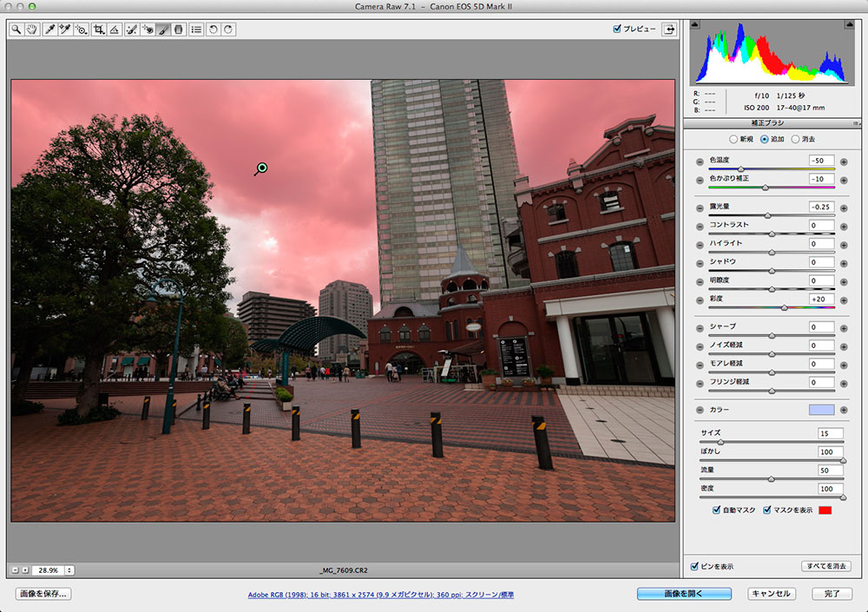Viewport: 868px width, 612px height.
Task: Click the adjustment brush pin on the sky
Action: click(262, 168)
